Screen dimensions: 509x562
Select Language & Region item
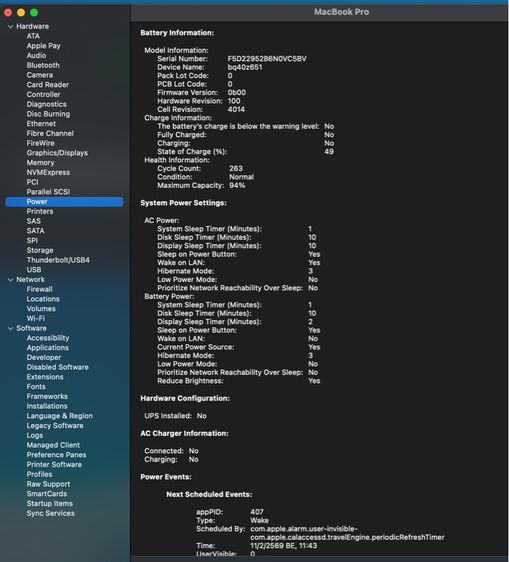pyautogui.click(x=60, y=416)
